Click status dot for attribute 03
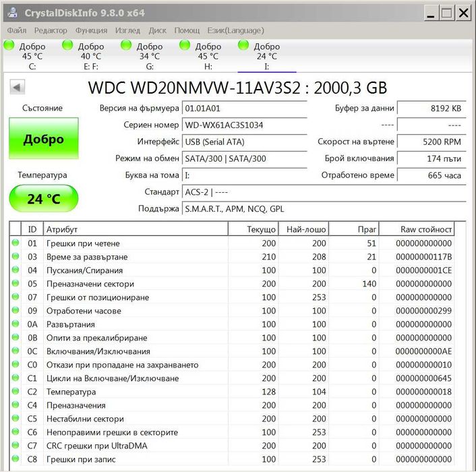Image resolution: width=476 pixels, height=472 pixels. pos(16,256)
